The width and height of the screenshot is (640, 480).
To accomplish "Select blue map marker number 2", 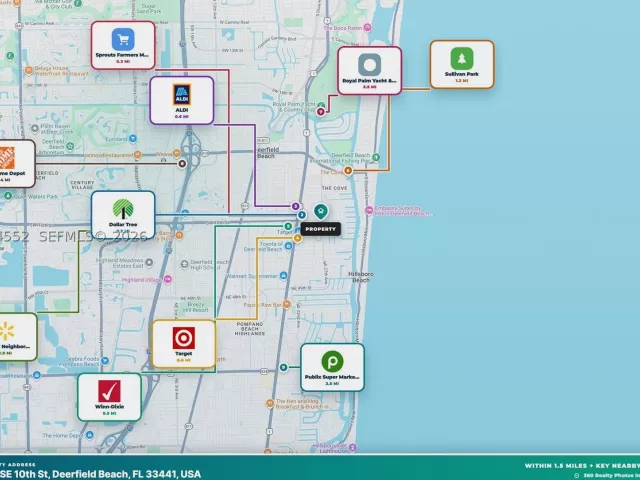I will [x=302, y=215].
